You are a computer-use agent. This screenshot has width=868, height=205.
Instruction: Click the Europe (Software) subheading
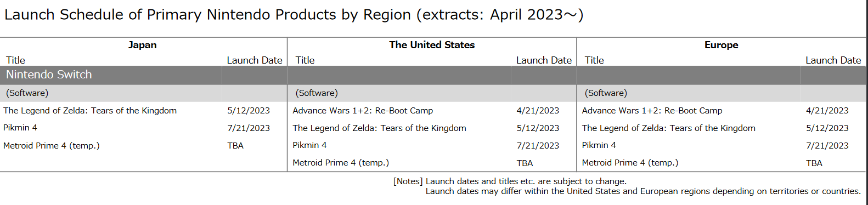(606, 93)
